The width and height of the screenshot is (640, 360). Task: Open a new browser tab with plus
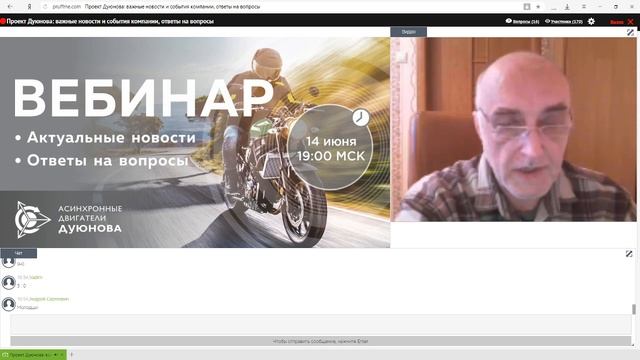pyautogui.click(x=71, y=354)
